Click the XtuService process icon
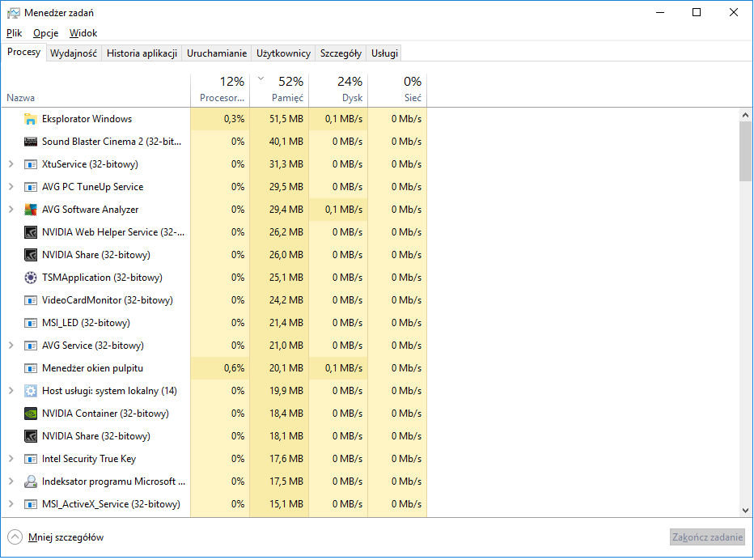The height and width of the screenshot is (560, 754). (x=30, y=164)
